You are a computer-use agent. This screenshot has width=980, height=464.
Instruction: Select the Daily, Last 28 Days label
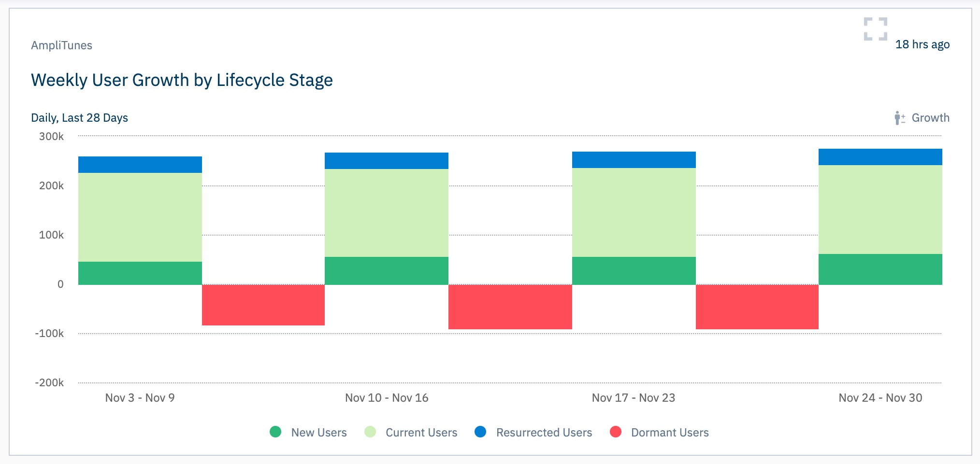80,117
